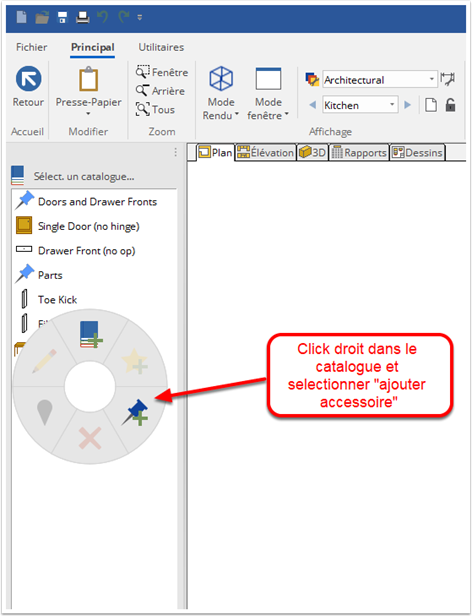Switch to the 3D view tab

pyautogui.click(x=312, y=152)
